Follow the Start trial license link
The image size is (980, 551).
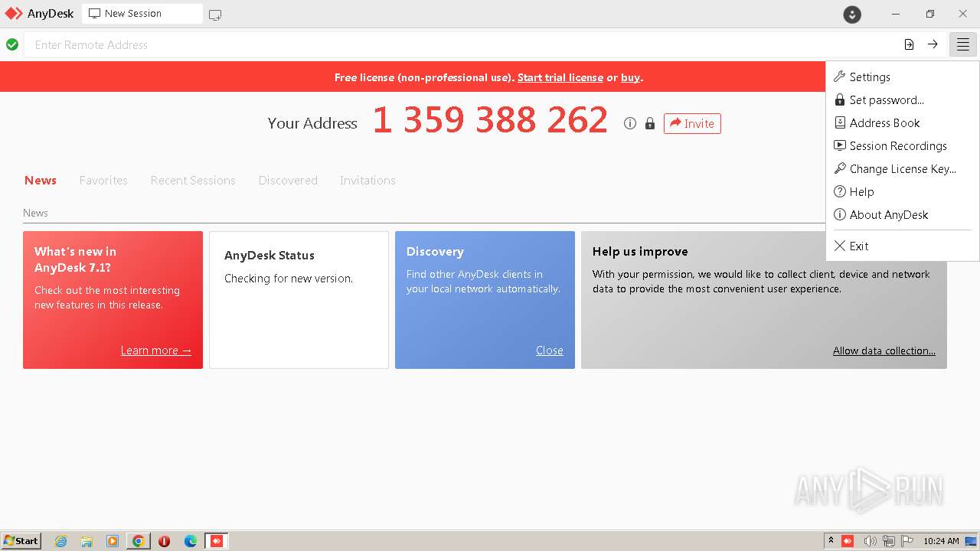click(x=560, y=77)
